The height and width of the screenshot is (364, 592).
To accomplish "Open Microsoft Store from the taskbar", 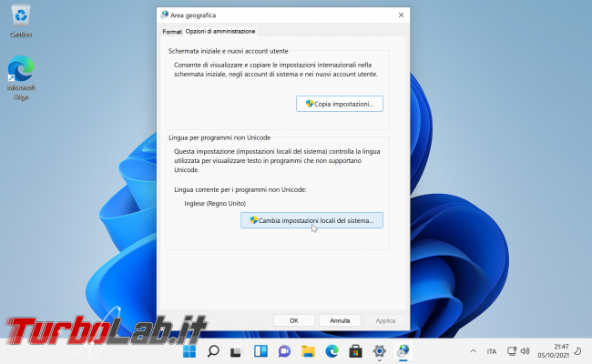I will [355, 351].
